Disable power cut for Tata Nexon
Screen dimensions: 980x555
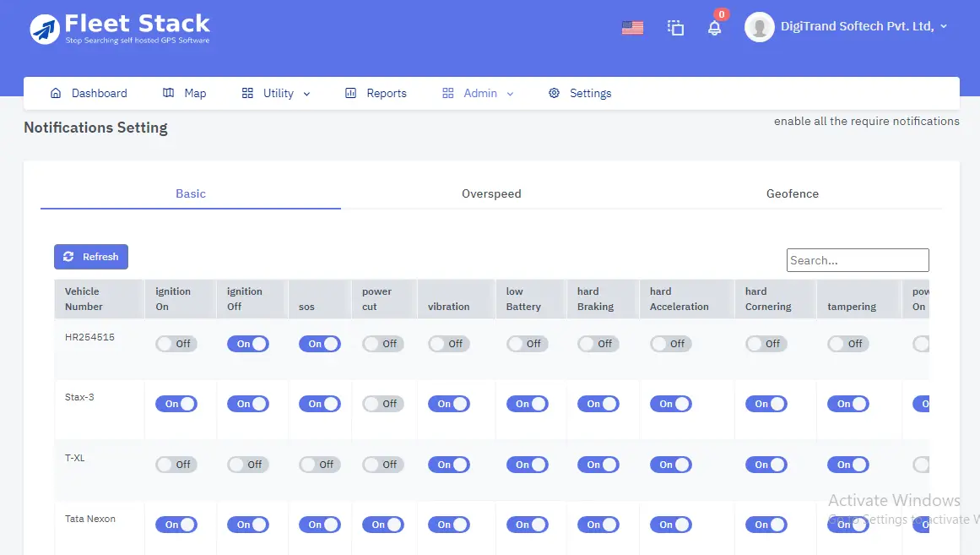click(x=383, y=525)
